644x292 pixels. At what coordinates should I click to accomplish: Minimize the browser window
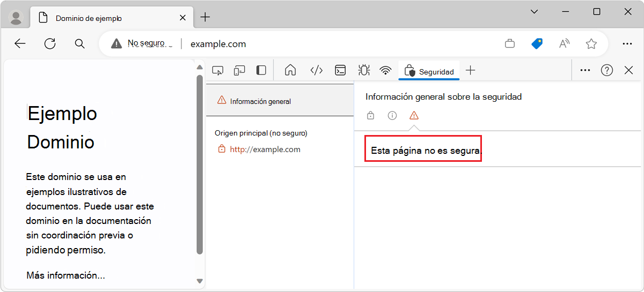(x=566, y=12)
